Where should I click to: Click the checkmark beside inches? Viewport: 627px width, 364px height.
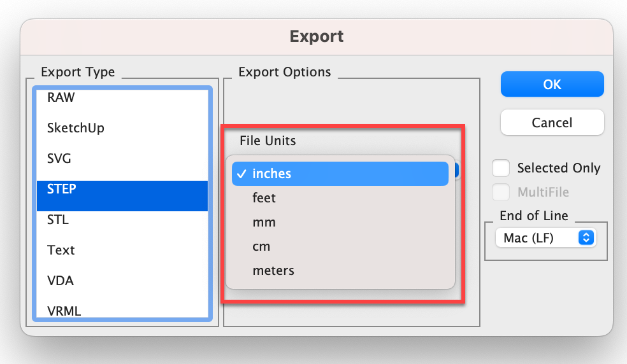[x=241, y=174]
